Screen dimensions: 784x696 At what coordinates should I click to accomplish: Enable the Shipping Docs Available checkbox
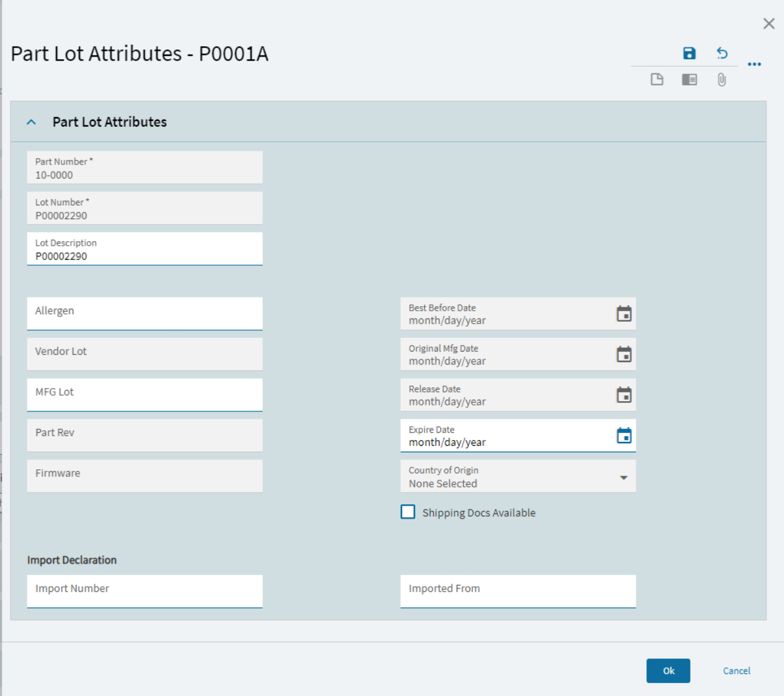[x=408, y=512]
